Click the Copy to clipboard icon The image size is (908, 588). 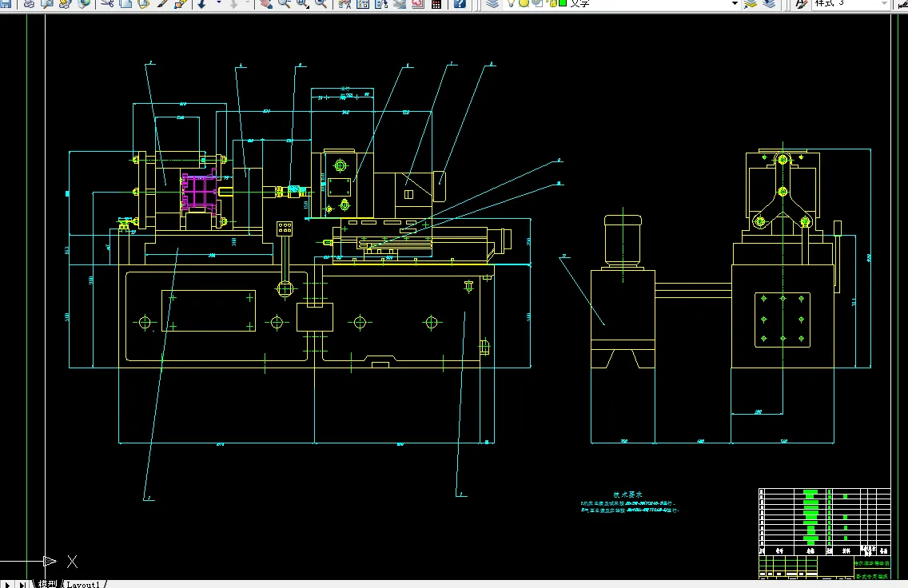(125, 3)
